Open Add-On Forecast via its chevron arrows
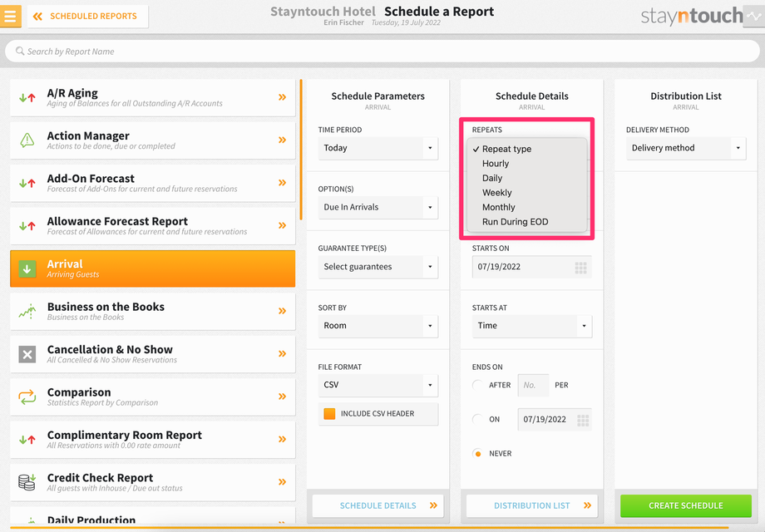Screen dimensions: 765x532 (x=282, y=183)
